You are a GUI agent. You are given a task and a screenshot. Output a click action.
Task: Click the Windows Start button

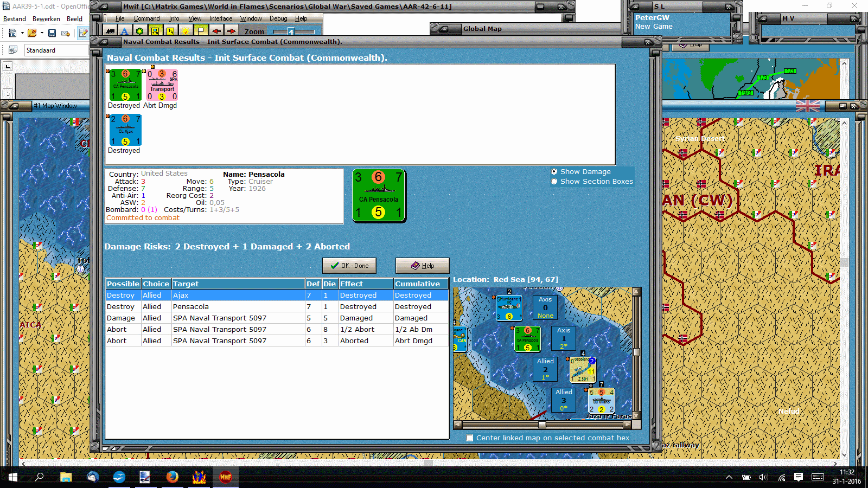[13, 477]
